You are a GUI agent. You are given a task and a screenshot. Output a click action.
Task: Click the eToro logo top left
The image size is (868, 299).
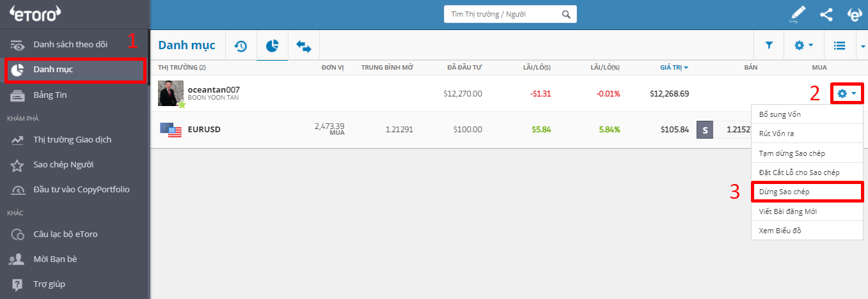35,13
